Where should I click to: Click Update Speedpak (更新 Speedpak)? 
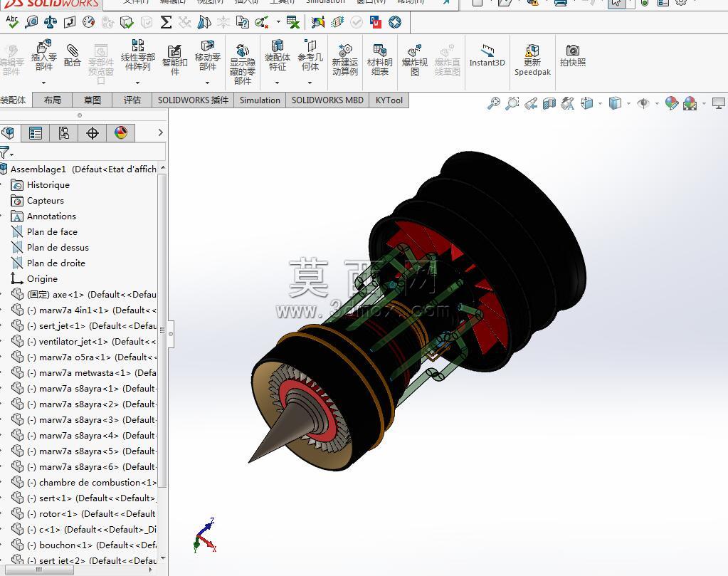(x=532, y=60)
